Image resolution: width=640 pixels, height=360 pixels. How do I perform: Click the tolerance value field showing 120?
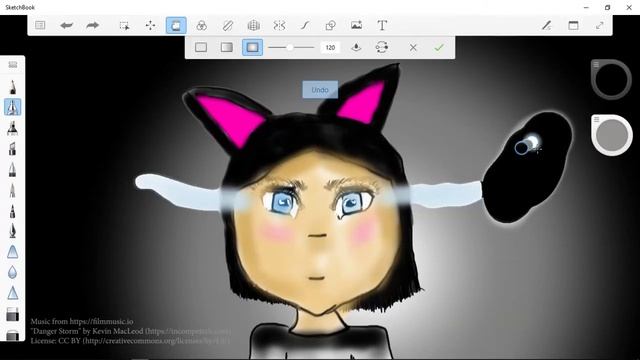330,47
